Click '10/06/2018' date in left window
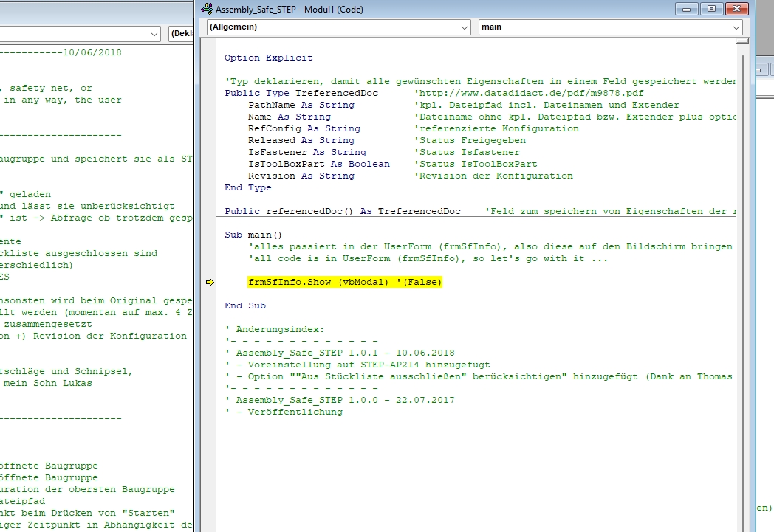 (92, 52)
